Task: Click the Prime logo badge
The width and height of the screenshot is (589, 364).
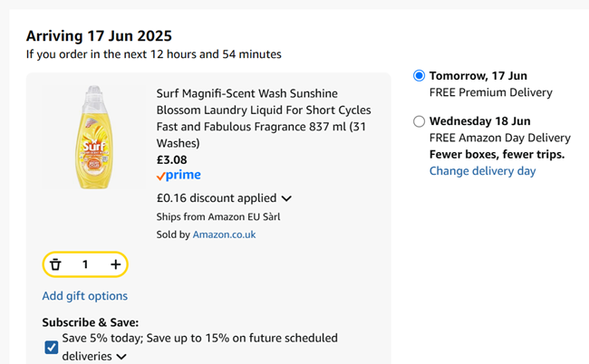Action: [179, 176]
